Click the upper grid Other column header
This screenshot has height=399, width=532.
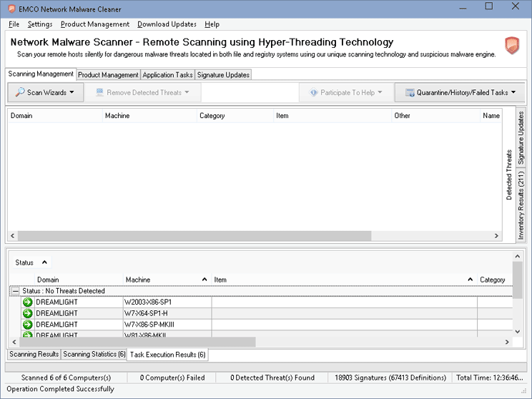[435, 116]
